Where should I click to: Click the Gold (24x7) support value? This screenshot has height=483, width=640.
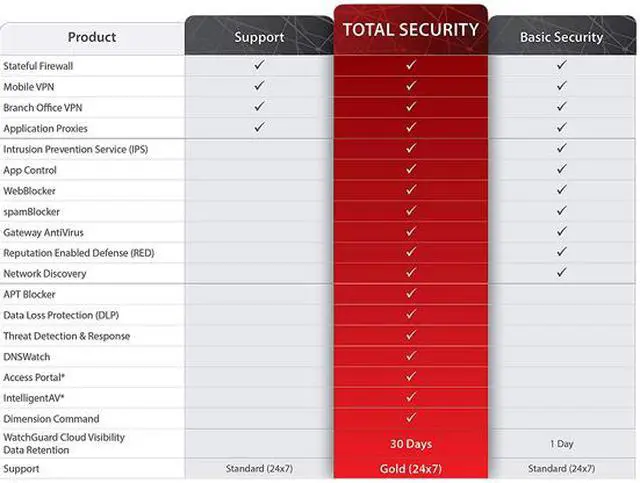(410, 469)
